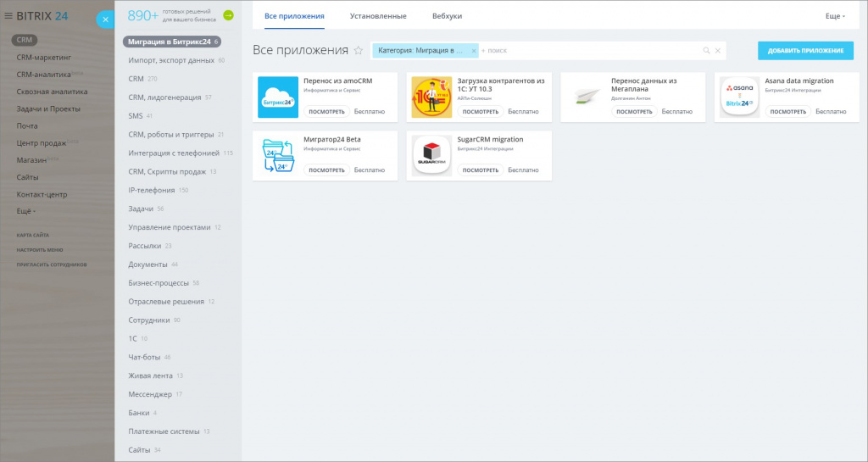Open the 1C contractors upload app icon

pyautogui.click(x=431, y=97)
